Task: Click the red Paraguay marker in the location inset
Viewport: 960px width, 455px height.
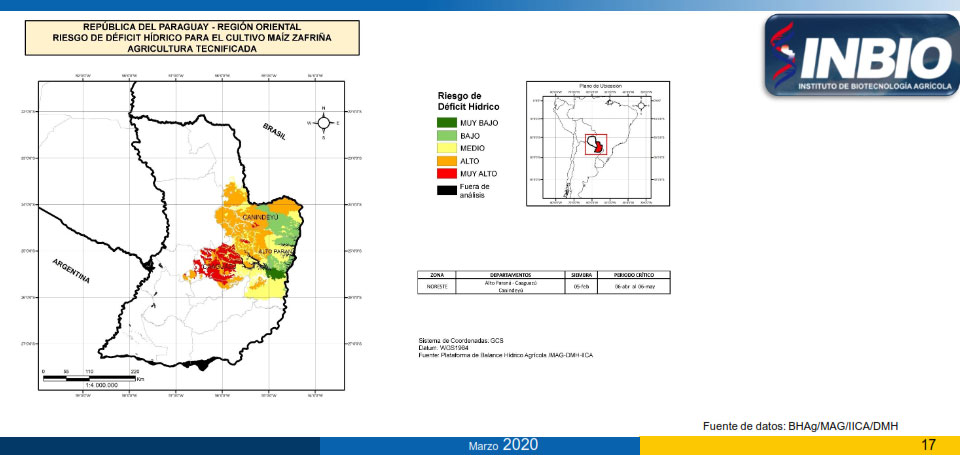Action: coord(596,144)
